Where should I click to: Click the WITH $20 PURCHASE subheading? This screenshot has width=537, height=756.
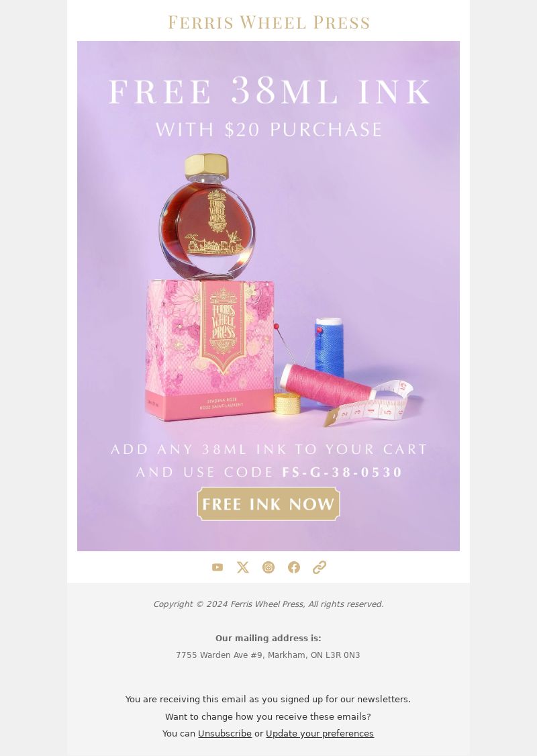269,129
